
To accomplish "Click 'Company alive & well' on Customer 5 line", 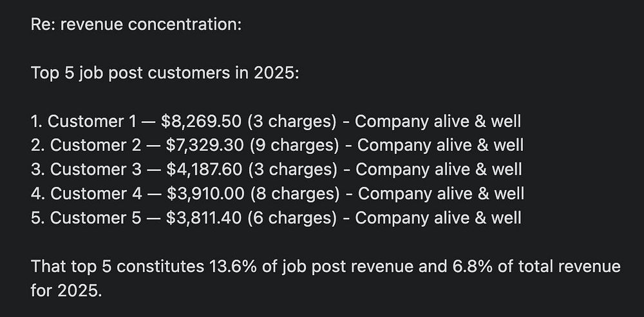I will [438, 218].
